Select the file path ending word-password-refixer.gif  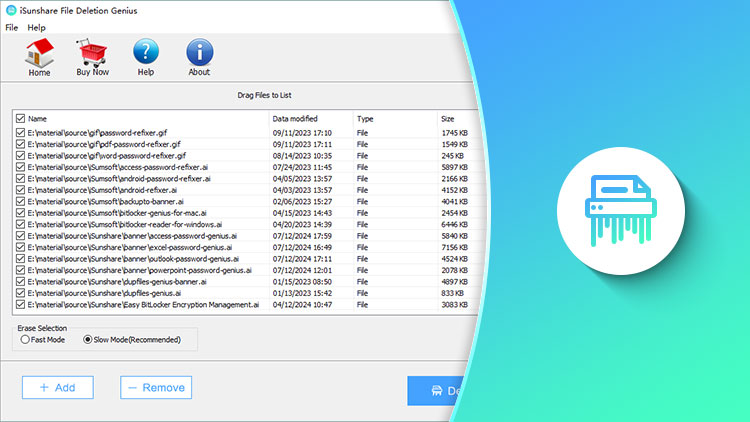[x=107, y=155]
